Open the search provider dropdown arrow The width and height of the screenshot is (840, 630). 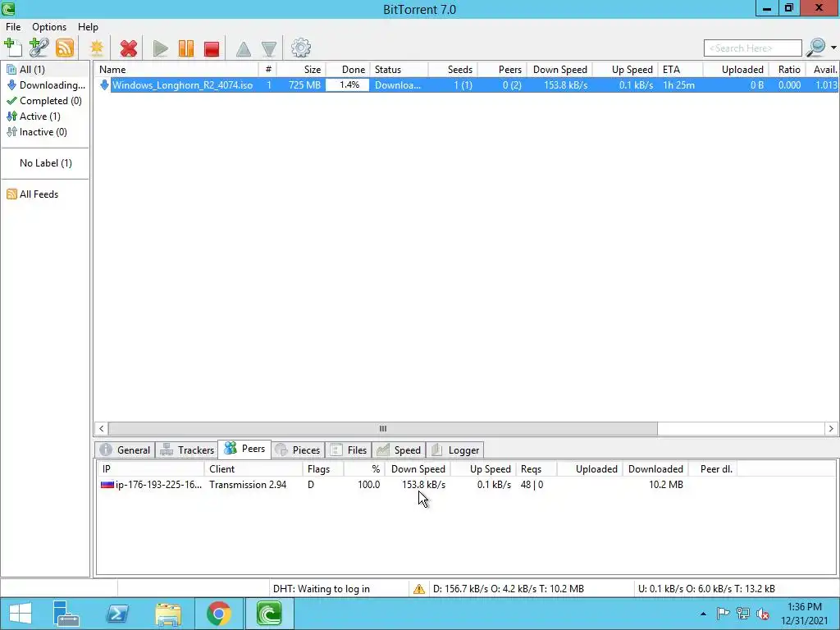tap(833, 48)
